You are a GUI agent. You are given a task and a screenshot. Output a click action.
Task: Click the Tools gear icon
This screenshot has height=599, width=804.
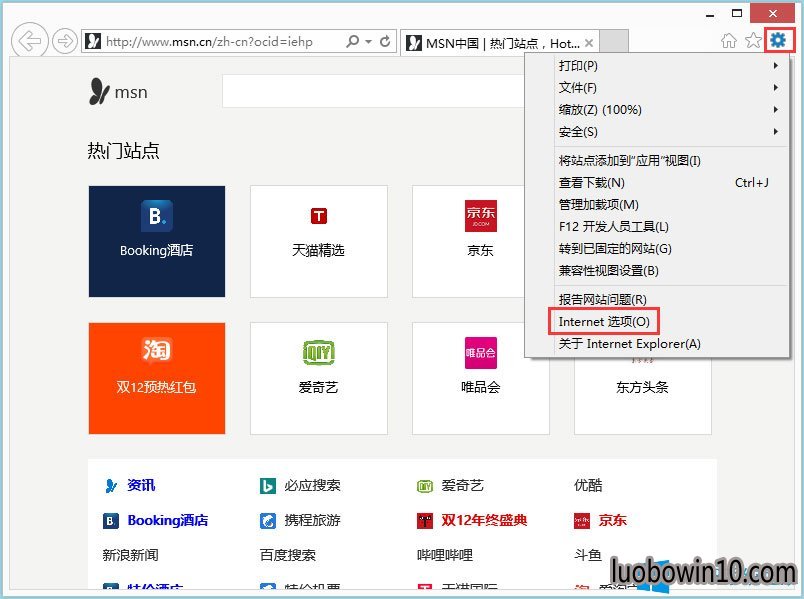pos(778,39)
